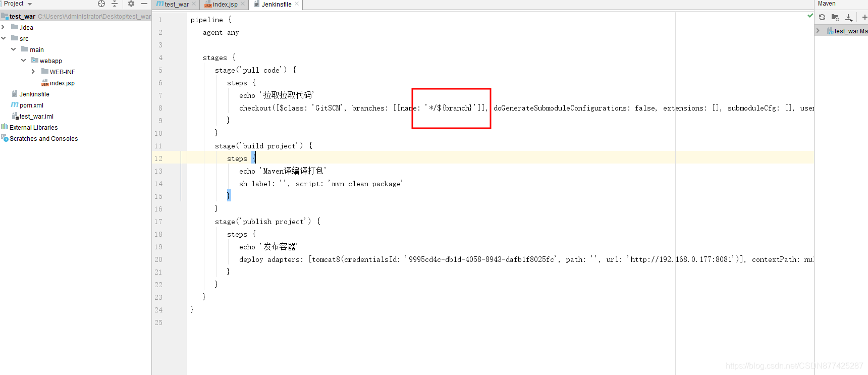Click line number 12 in the gutter

158,158
